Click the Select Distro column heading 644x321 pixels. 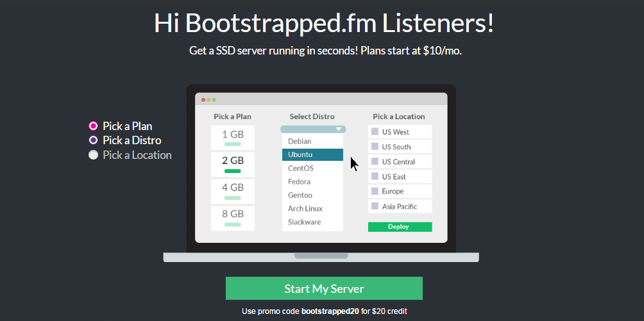[312, 117]
